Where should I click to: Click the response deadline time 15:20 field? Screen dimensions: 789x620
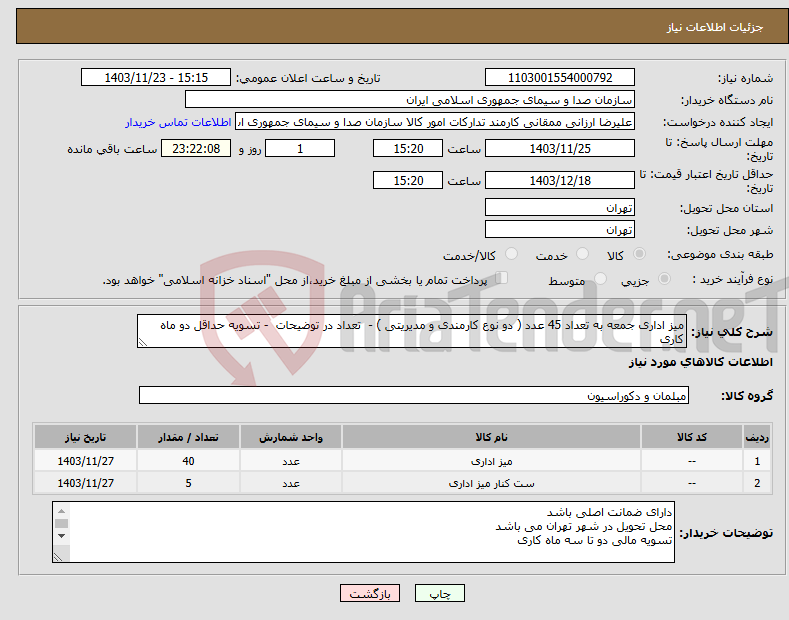click(x=408, y=148)
